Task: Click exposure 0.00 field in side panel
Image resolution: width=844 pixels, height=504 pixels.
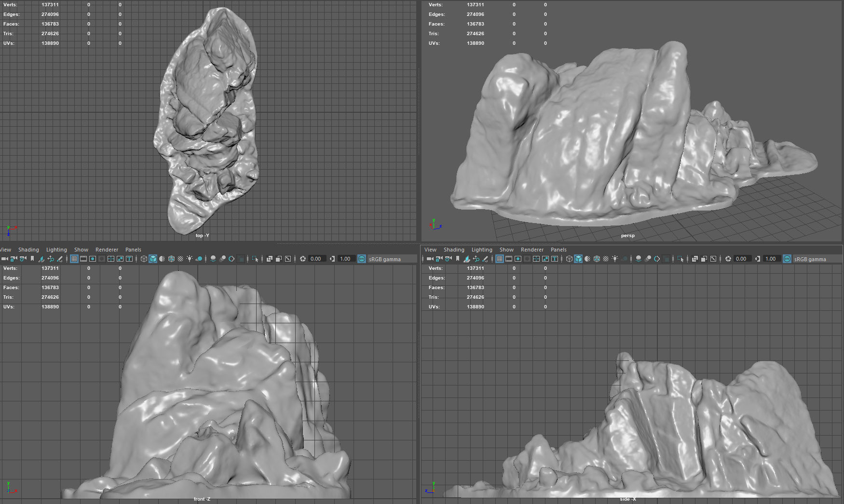Action: click(742, 259)
